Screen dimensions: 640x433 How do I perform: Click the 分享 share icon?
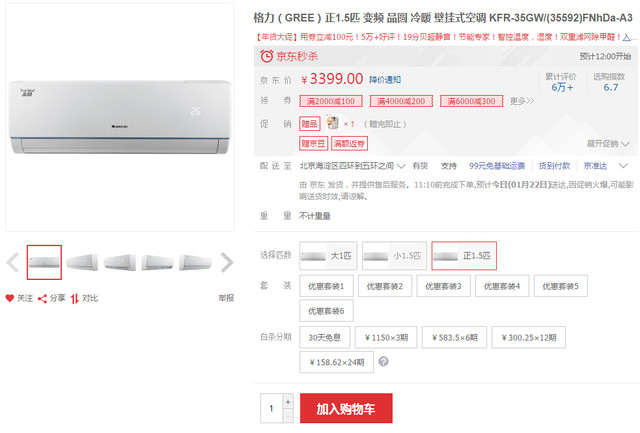tap(44, 298)
